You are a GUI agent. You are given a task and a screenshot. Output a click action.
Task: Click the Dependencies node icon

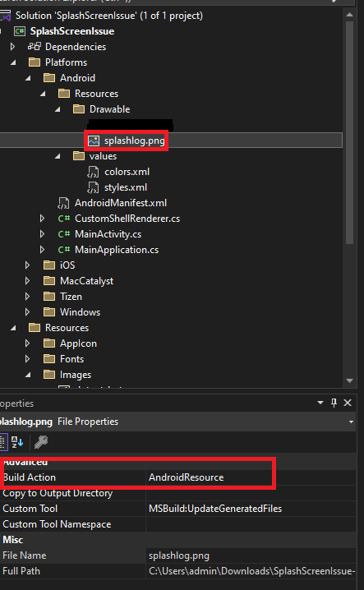pyautogui.click(x=35, y=47)
